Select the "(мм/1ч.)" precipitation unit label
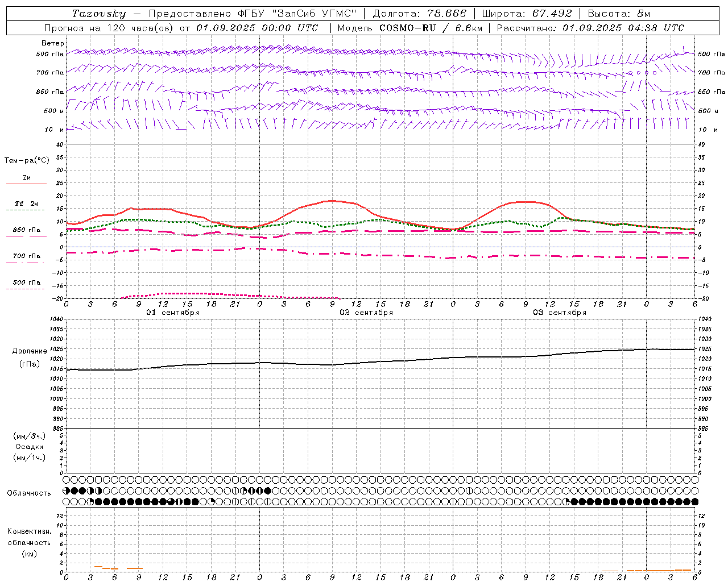The image size is (728, 582). tap(30, 458)
